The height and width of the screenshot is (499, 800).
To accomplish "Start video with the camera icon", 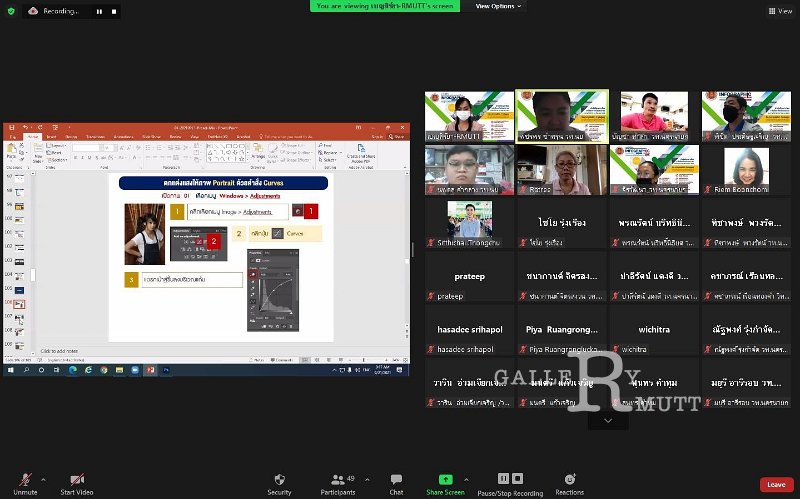I will [x=77, y=479].
